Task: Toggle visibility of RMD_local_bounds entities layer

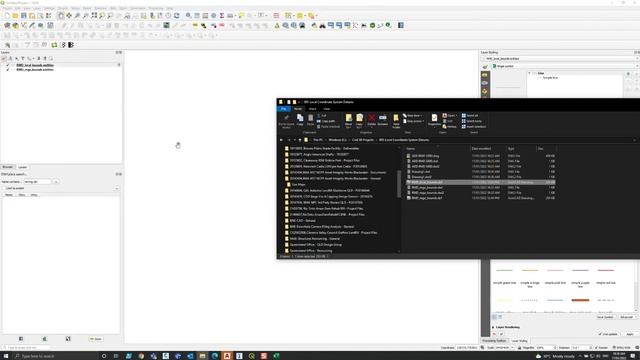Action: point(8,65)
